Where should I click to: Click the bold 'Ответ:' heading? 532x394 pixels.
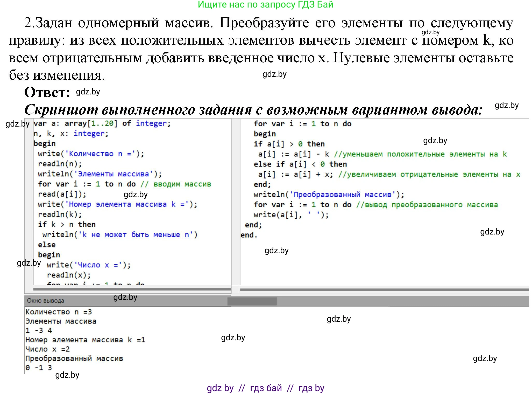(47, 92)
